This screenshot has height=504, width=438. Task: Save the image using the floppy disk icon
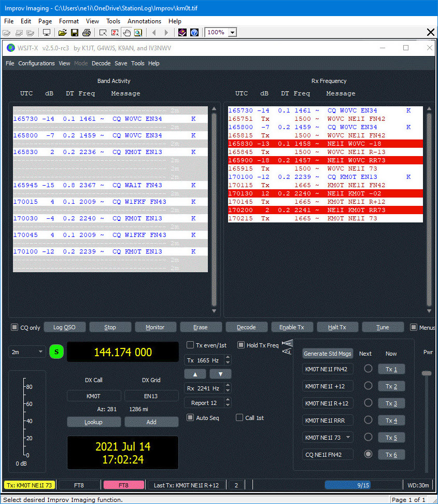(x=75, y=33)
